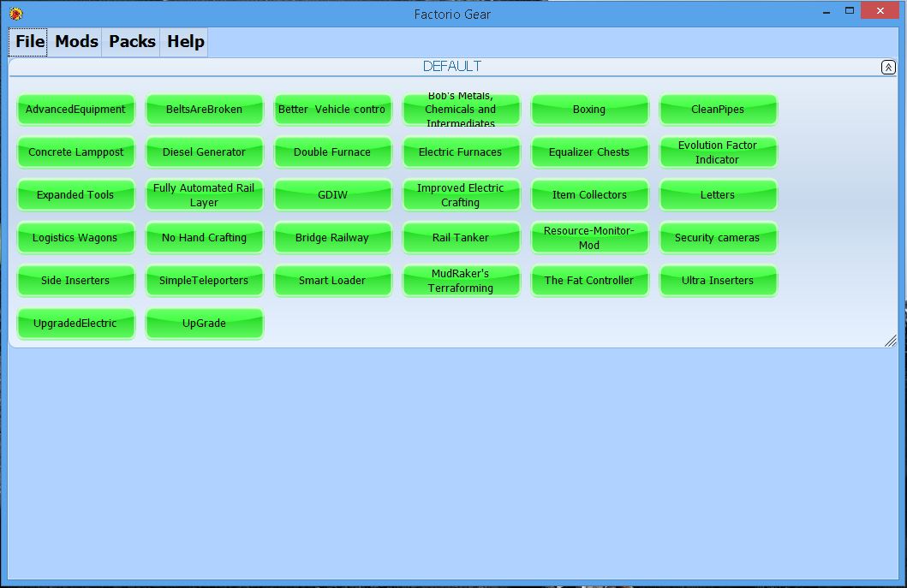Close the Factorio Gear window
Viewport: 907px width, 588px height.
[x=880, y=10]
